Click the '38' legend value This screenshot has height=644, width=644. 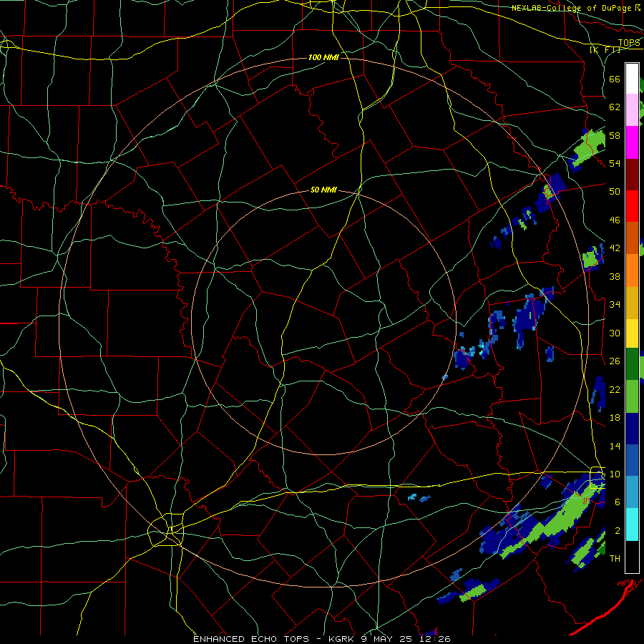[615, 276]
